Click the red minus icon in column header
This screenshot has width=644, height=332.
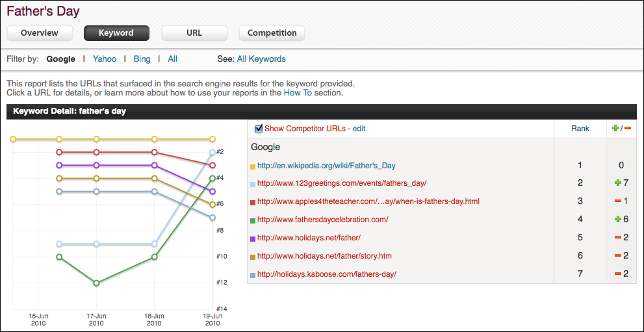click(x=628, y=129)
